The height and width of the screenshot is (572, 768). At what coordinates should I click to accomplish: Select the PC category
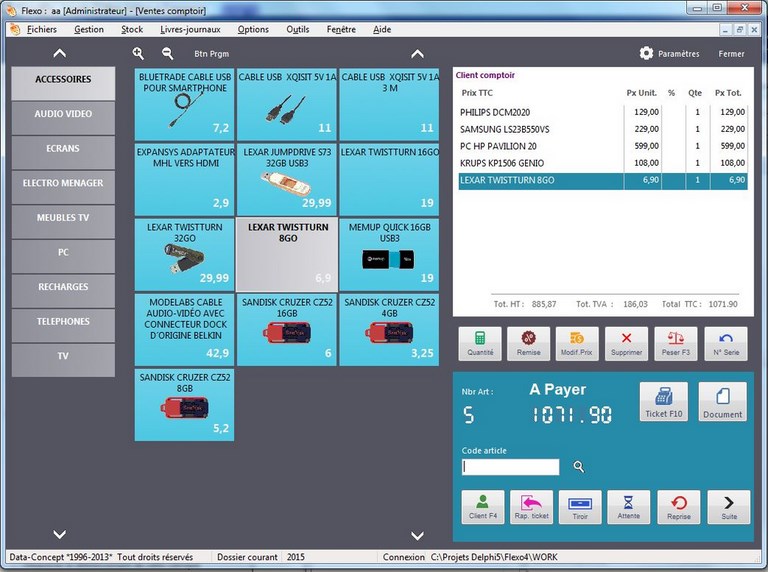coord(63,257)
